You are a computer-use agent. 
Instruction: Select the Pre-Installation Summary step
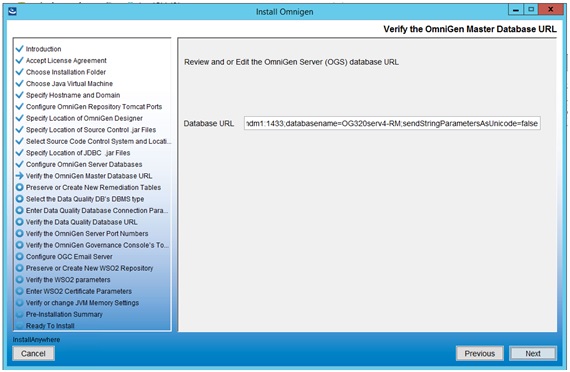[x=64, y=314]
